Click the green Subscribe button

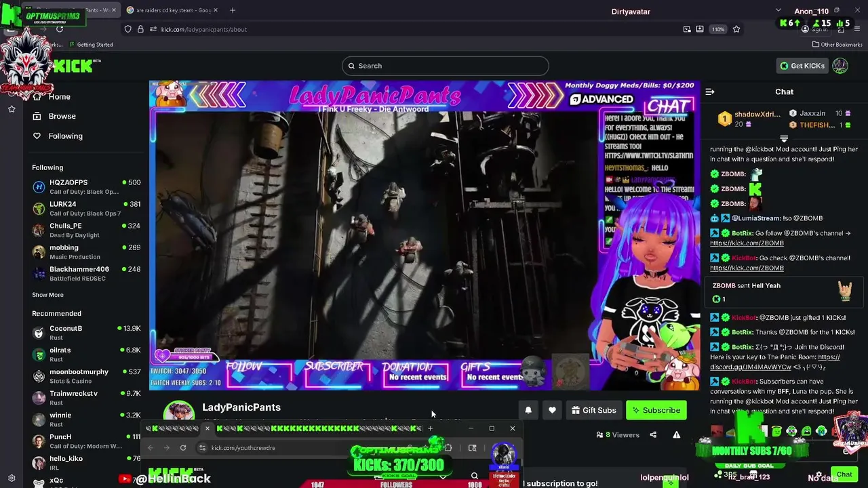coord(656,410)
